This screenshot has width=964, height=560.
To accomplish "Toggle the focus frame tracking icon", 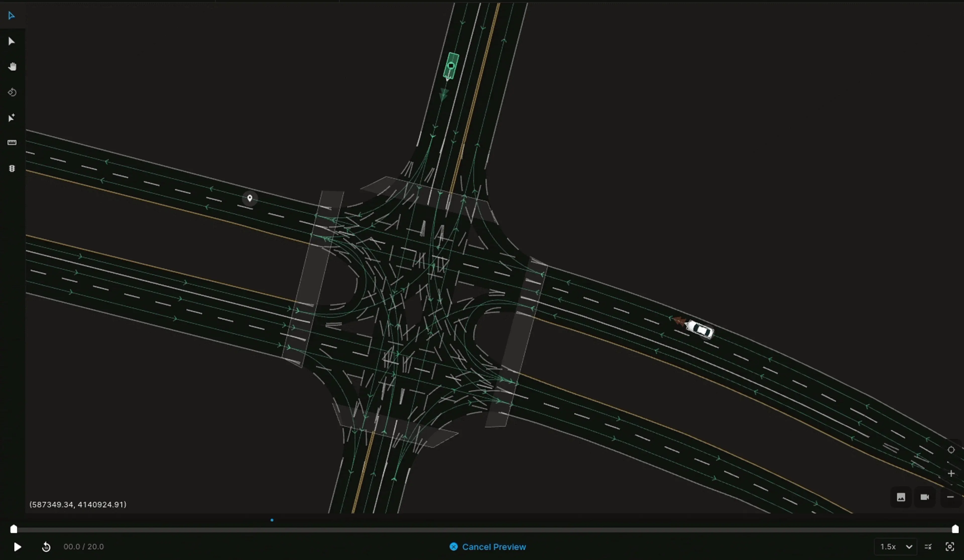I will tap(949, 547).
